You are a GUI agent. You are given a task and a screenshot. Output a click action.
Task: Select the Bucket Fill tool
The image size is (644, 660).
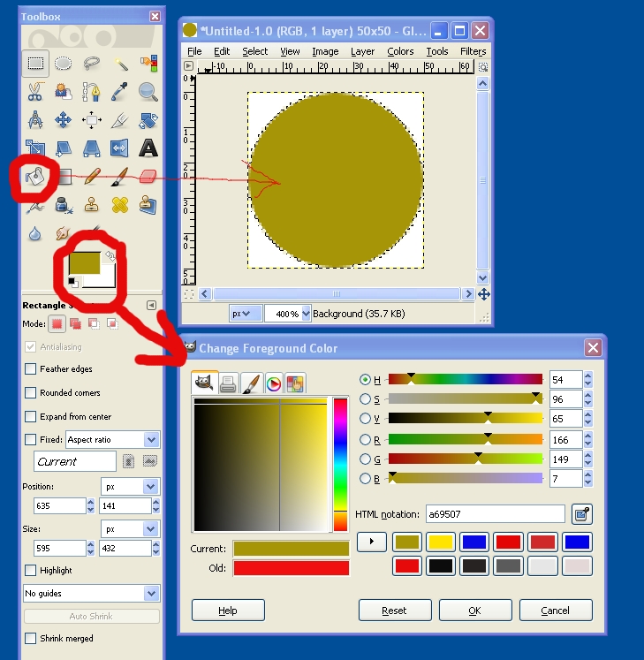click(x=34, y=177)
